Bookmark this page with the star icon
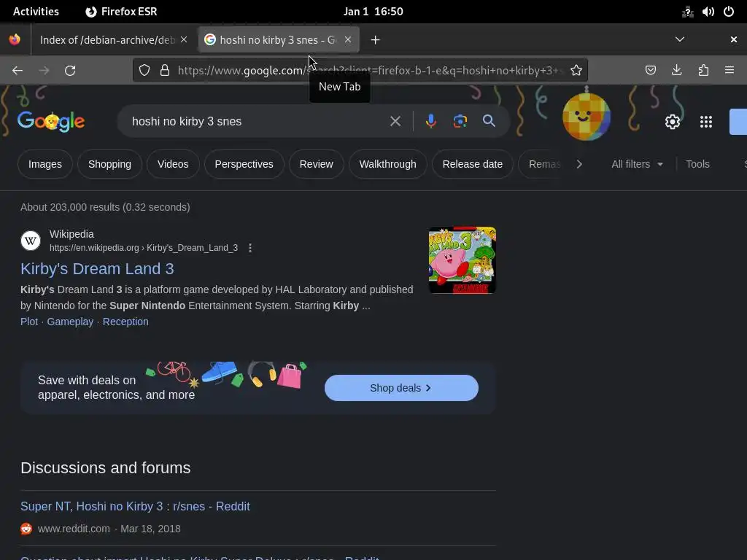This screenshot has height=560, width=747. [576, 71]
